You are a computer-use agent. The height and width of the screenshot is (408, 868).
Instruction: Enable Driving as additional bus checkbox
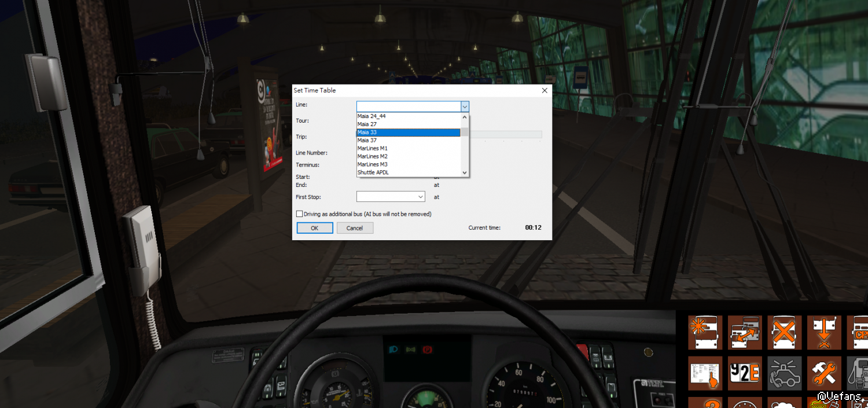(x=299, y=214)
